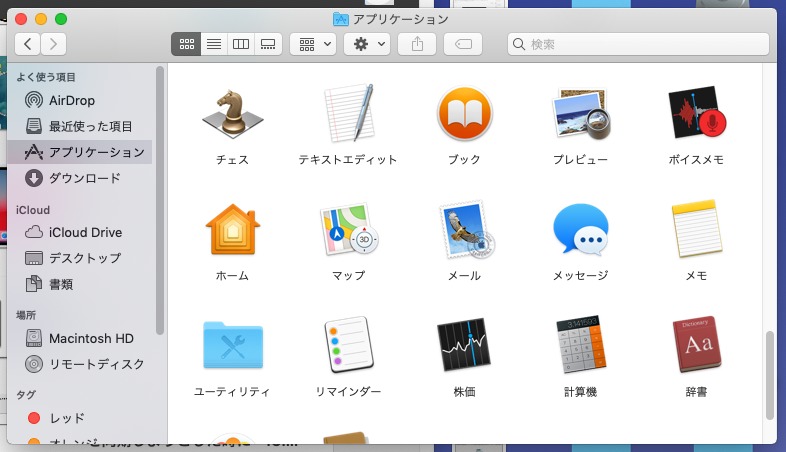Screen dimensions: 786x452
Task: Click the green zoom window button
Action: coord(61,19)
